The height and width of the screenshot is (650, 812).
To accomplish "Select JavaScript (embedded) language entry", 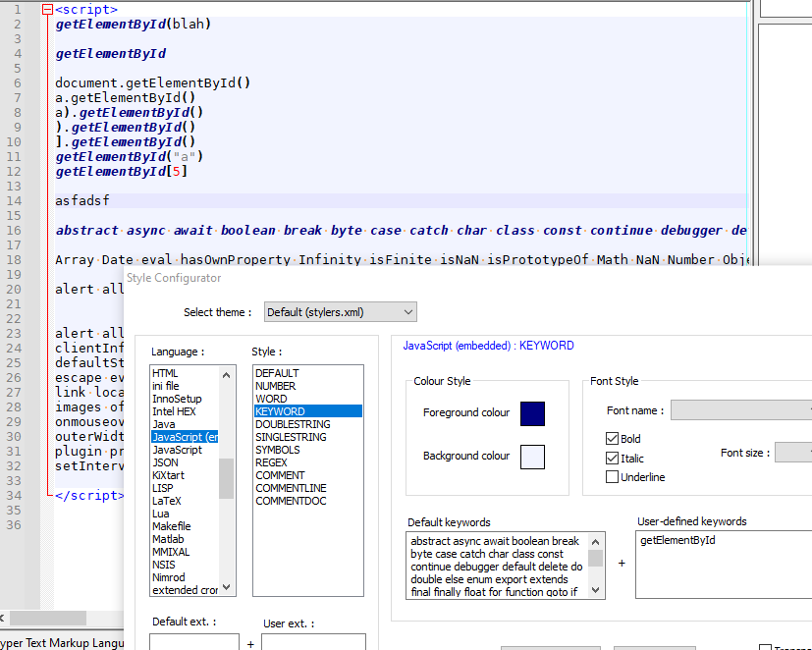I will [185, 437].
